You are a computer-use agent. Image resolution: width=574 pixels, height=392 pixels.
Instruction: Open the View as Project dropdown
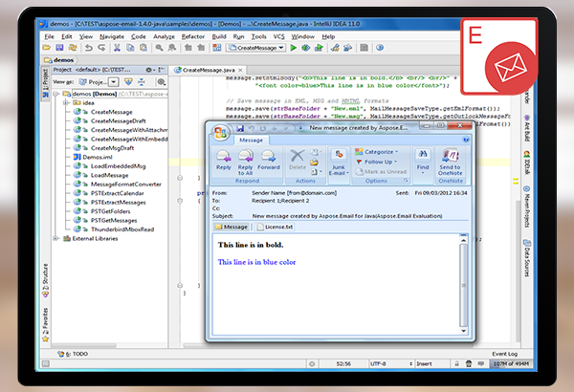click(x=114, y=82)
